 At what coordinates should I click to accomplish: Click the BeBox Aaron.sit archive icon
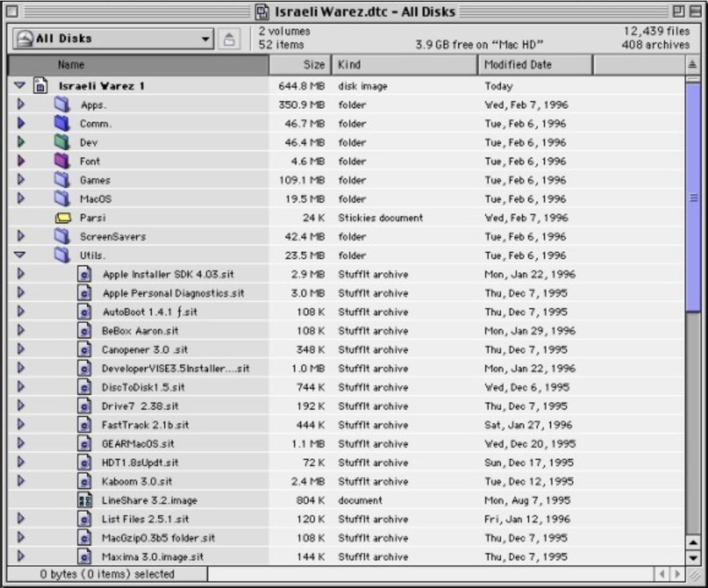coord(85,331)
